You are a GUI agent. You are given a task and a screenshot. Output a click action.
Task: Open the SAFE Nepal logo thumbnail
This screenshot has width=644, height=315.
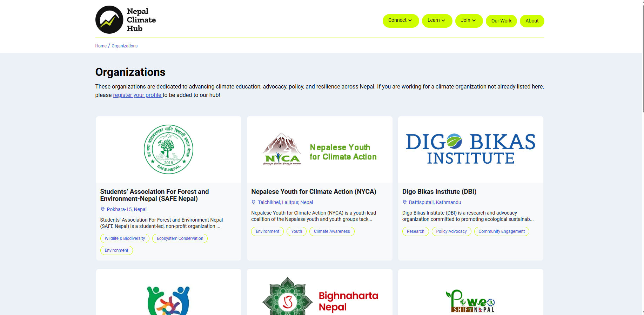point(168,149)
